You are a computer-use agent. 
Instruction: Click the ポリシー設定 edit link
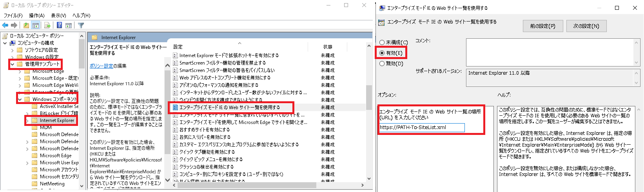(x=101, y=66)
